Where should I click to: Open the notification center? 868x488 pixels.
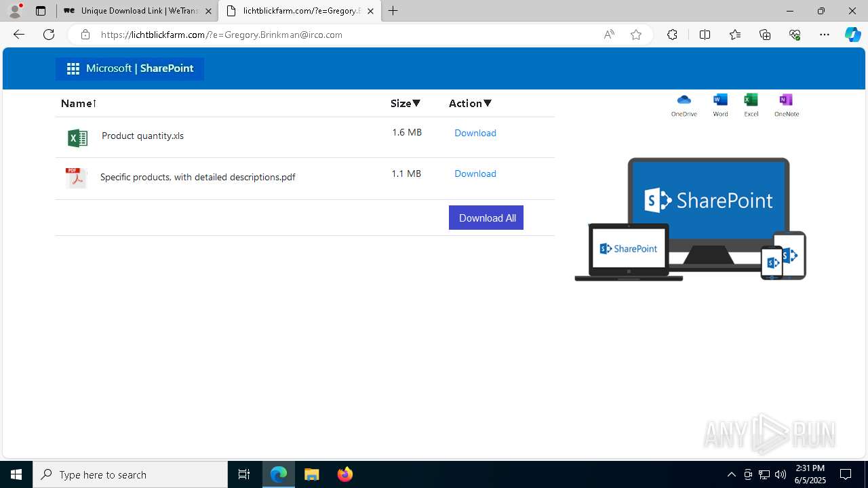tap(846, 474)
